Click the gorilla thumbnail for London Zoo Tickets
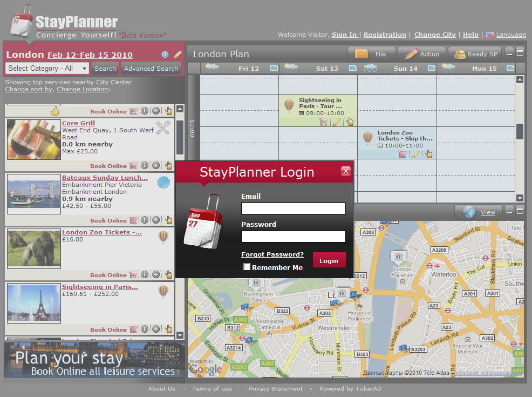 34,248
